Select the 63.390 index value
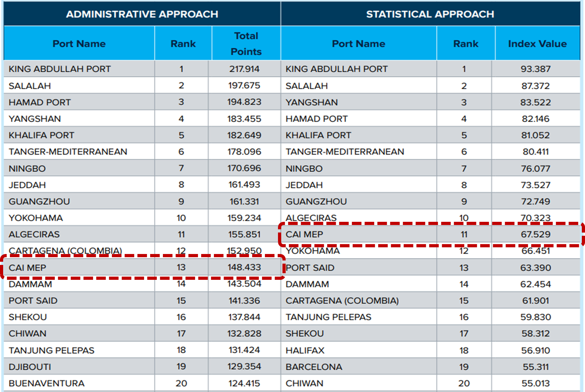 536,268
